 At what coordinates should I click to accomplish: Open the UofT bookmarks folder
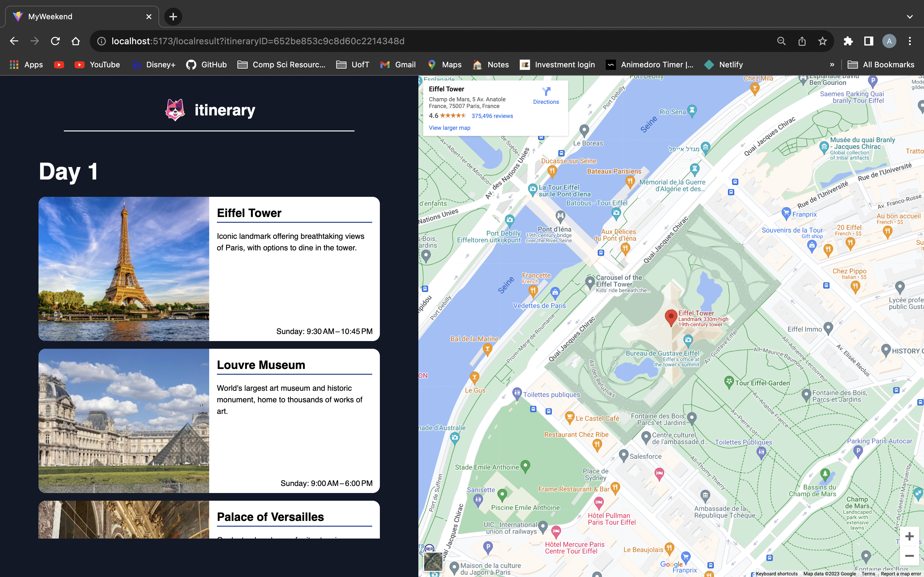[352, 64]
